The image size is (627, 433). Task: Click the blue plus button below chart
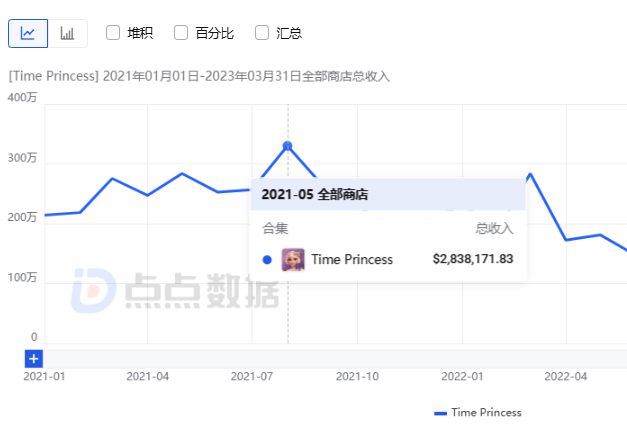pos(34,358)
